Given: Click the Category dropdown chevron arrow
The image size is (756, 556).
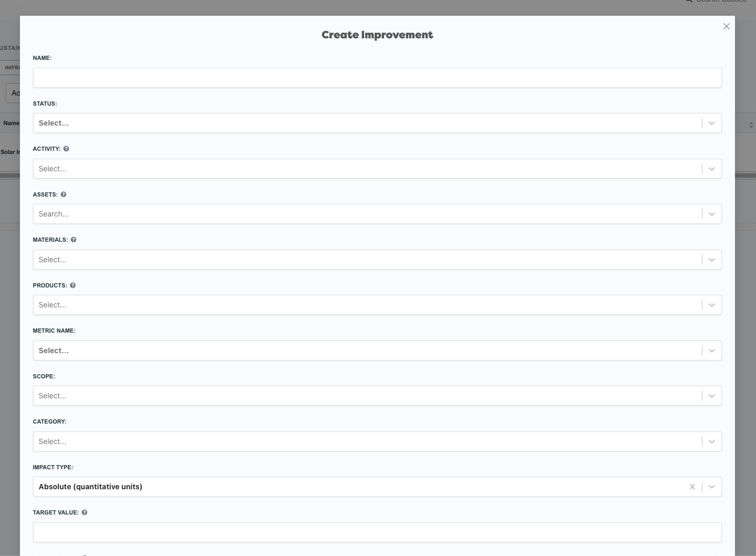Looking at the screenshot, I should pos(712,441).
